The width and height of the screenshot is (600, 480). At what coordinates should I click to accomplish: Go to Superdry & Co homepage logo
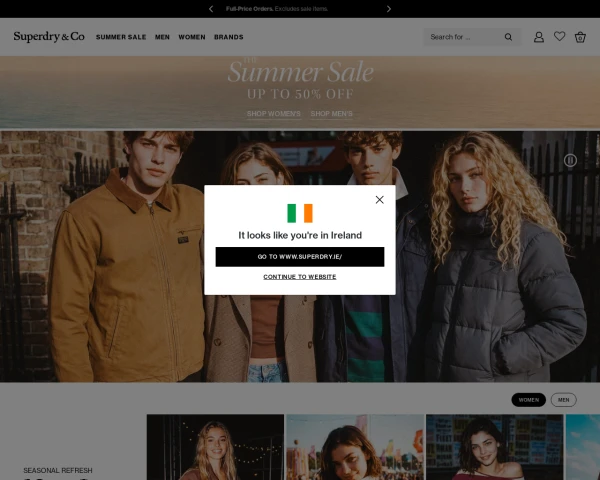[x=49, y=36]
